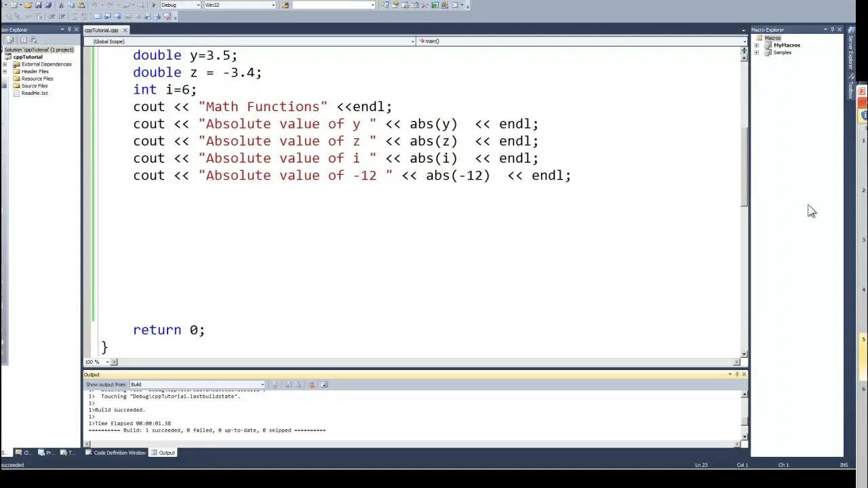
Task: Select the Macros root node
Action: [772, 38]
